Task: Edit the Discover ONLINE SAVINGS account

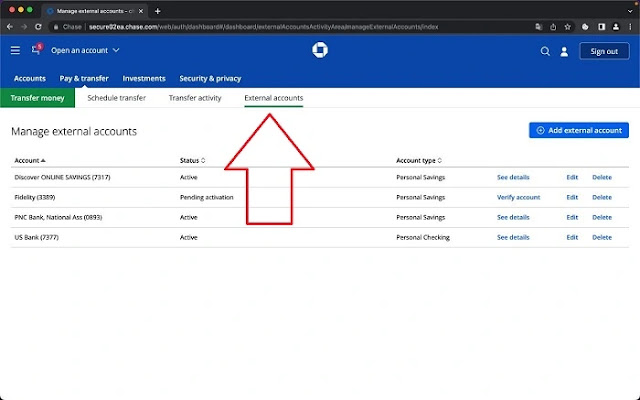Action: tap(572, 177)
